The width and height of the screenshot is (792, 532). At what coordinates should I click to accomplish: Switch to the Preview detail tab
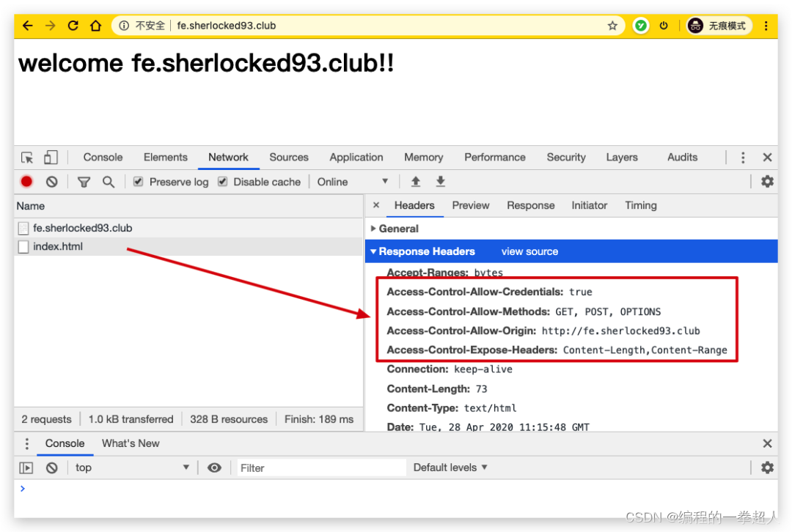point(471,205)
